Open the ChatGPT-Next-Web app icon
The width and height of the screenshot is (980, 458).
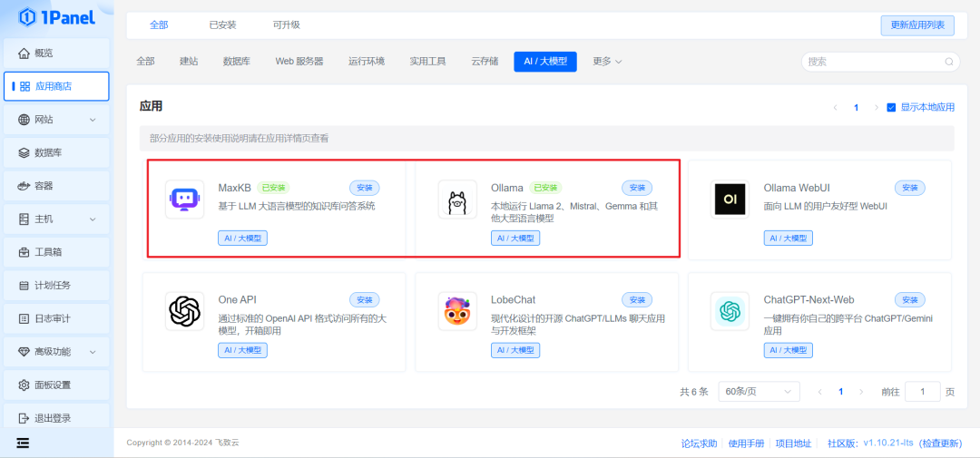coord(730,311)
